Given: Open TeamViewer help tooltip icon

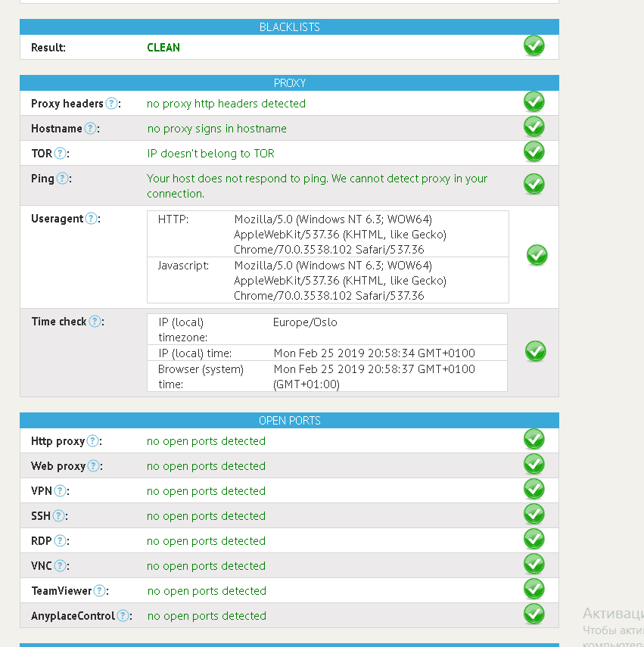Looking at the screenshot, I should [x=100, y=591].
